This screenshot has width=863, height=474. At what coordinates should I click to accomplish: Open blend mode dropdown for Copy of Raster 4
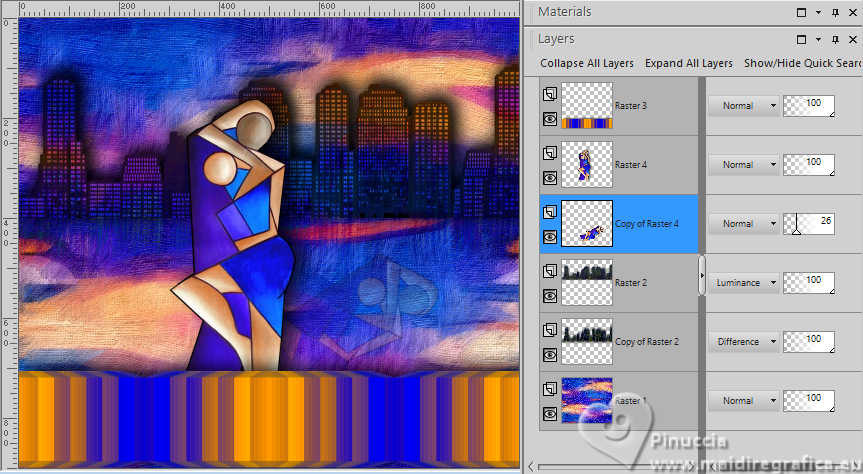(743, 224)
